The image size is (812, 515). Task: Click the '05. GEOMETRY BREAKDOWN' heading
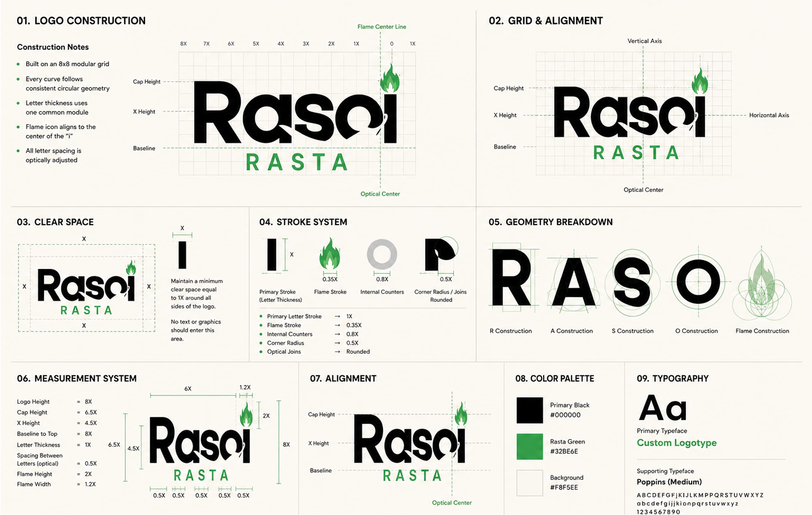coord(551,222)
